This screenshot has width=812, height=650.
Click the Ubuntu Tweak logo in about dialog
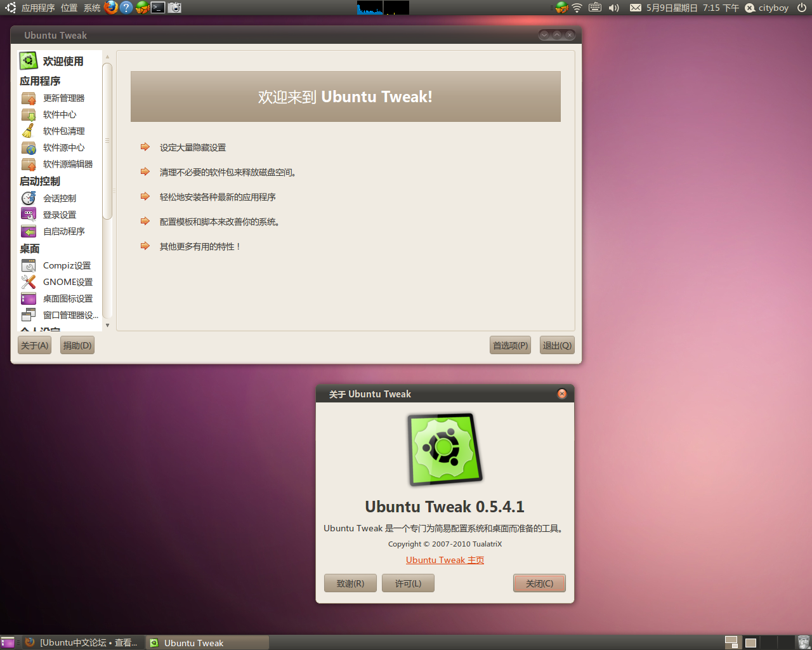point(445,449)
